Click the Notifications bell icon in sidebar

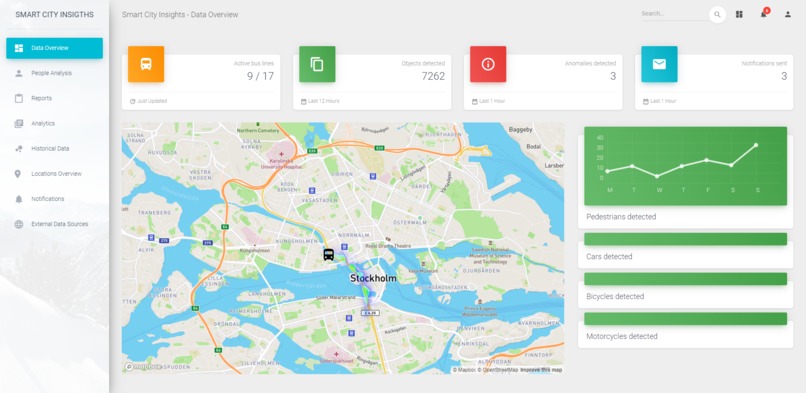[x=19, y=199]
